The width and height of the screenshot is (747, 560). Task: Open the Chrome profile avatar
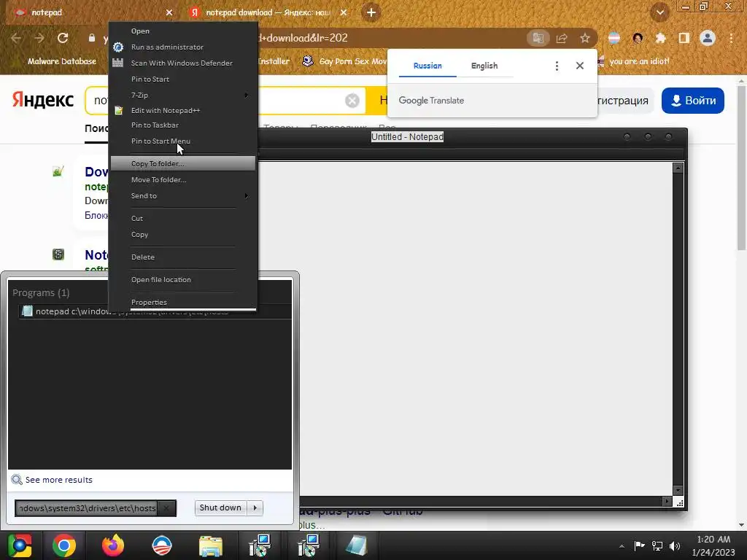(708, 38)
